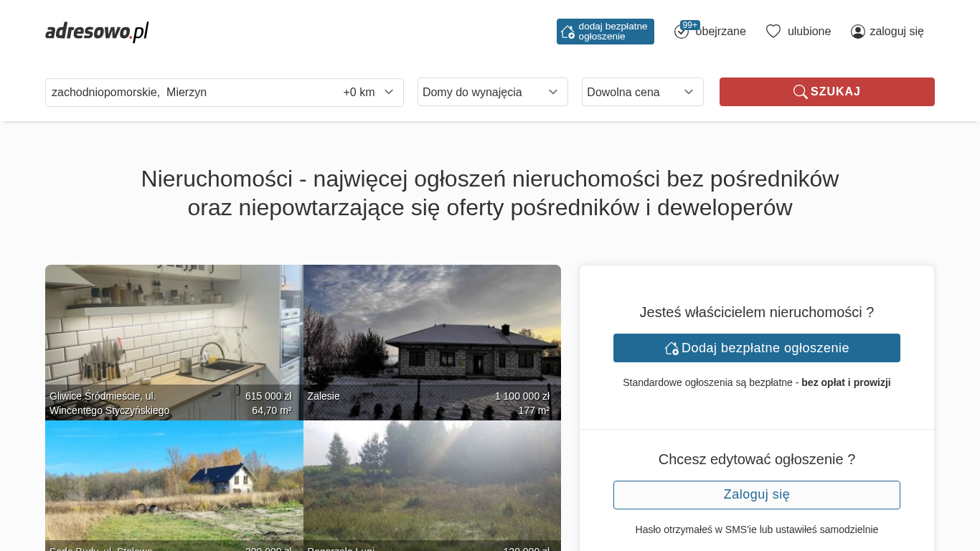Open the Domy do wynajęcia dropdown
Image resolution: width=980 pixels, height=551 pixels.
tap(492, 92)
